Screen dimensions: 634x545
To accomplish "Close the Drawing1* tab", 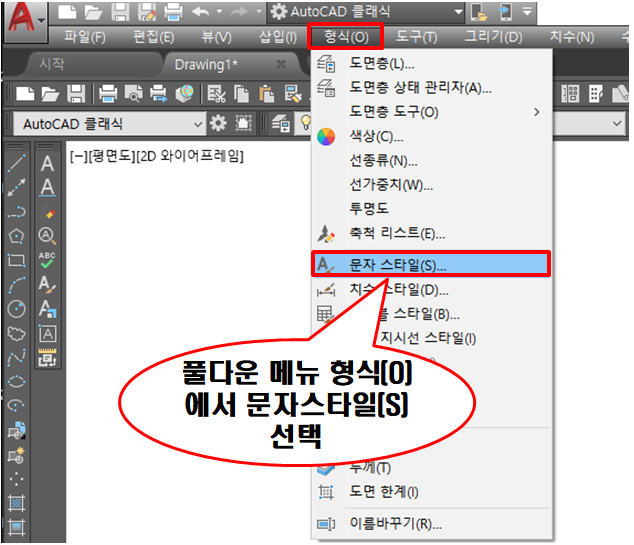I will tap(281, 64).
